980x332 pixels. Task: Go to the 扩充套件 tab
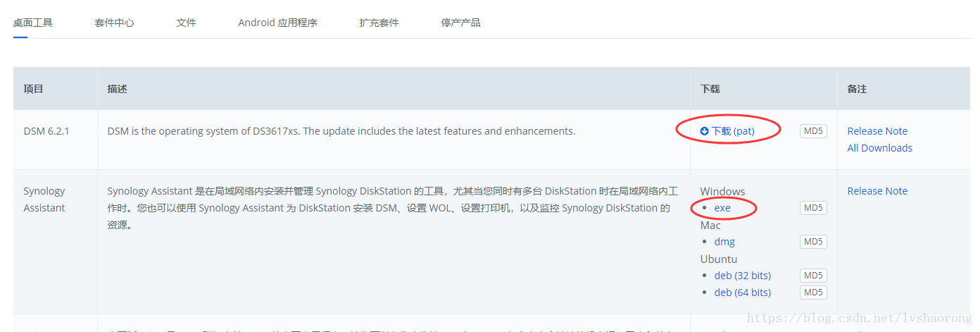pyautogui.click(x=379, y=23)
